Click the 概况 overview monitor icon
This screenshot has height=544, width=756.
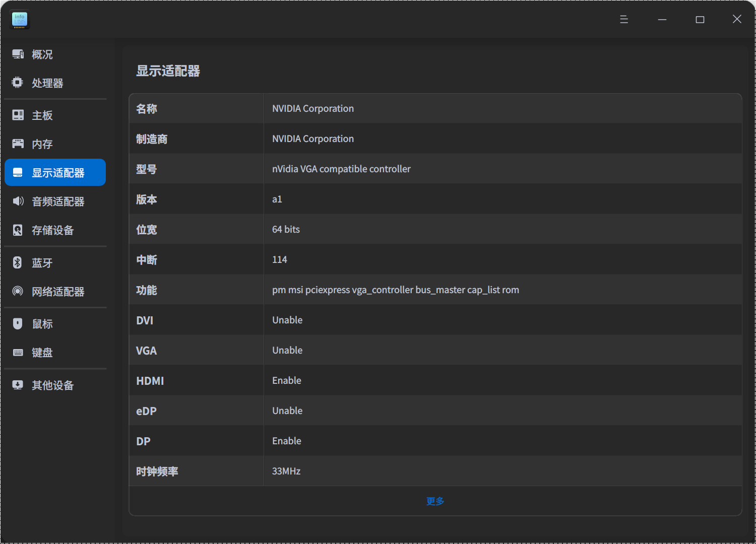18,54
